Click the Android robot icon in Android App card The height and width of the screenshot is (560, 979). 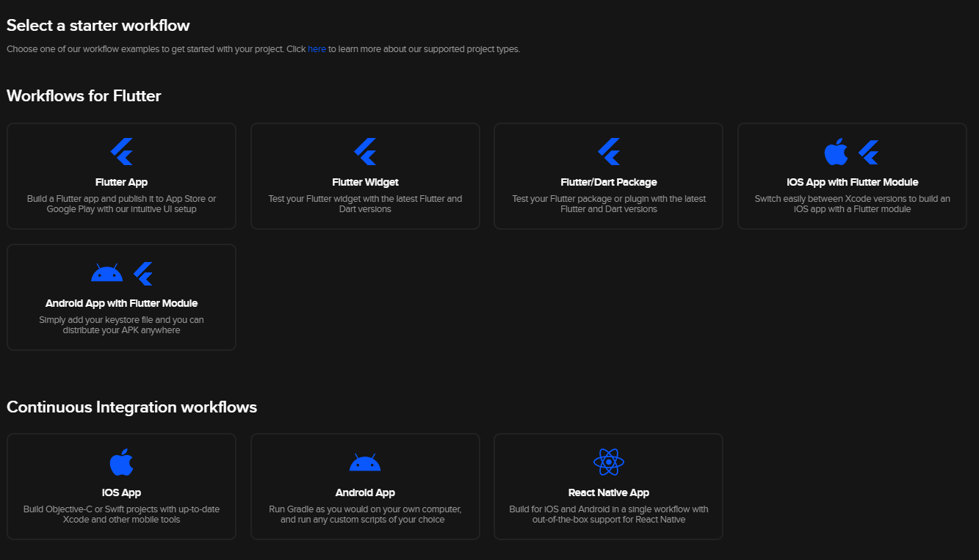tap(365, 462)
